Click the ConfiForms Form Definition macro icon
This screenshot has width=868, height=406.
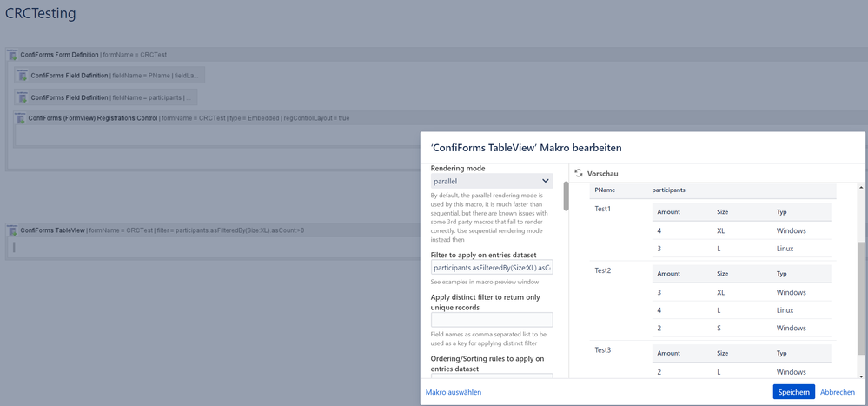pos(12,55)
